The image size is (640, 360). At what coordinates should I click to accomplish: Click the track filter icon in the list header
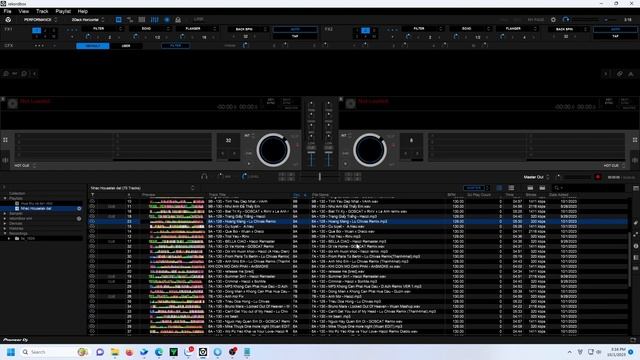(x=92, y=195)
